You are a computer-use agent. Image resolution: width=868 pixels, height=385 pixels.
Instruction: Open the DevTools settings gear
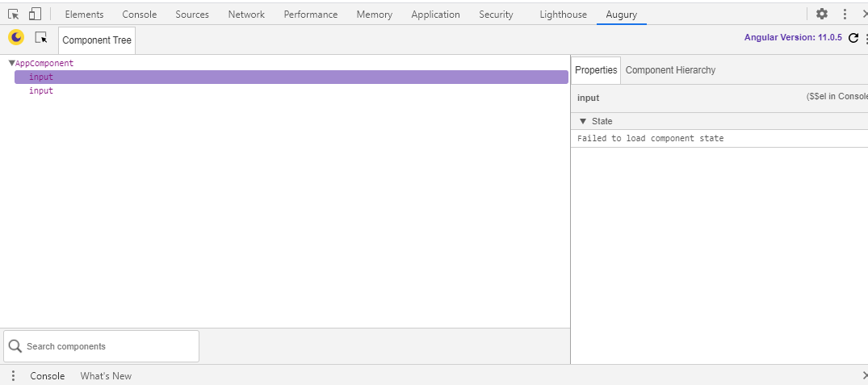coord(822,14)
